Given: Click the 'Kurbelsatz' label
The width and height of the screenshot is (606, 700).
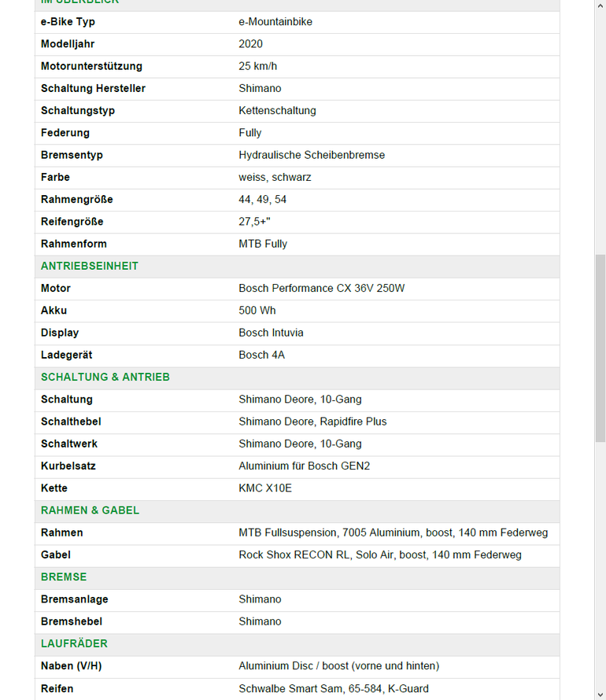Looking at the screenshot, I should click(x=68, y=466).
